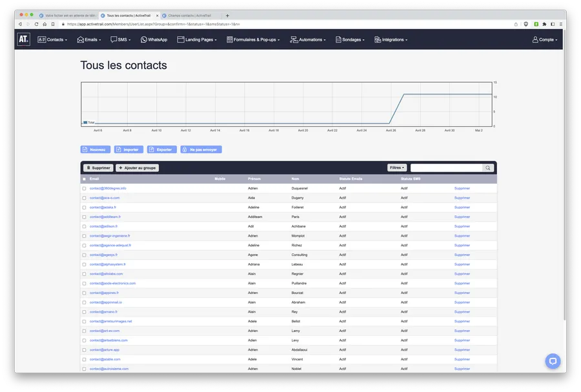
Task: Click the bookmark icon in the address bar
Action: tap(53, 24)
